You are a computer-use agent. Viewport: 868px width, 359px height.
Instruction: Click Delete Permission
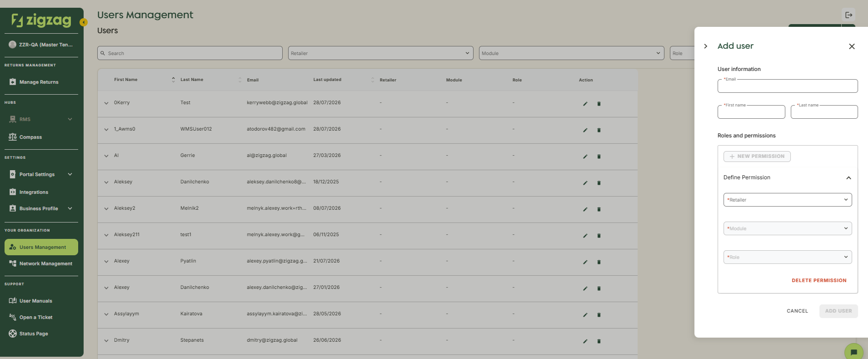(x=819, y=280)
